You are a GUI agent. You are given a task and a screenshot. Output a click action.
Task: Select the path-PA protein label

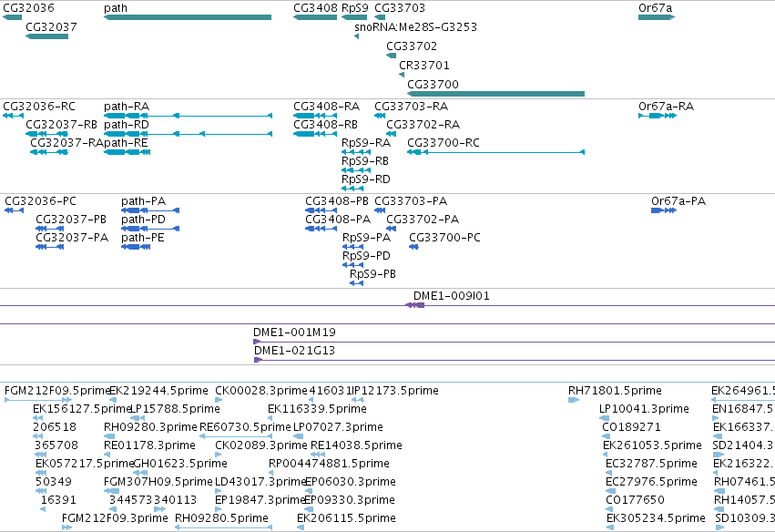click(x=143, y=201)
